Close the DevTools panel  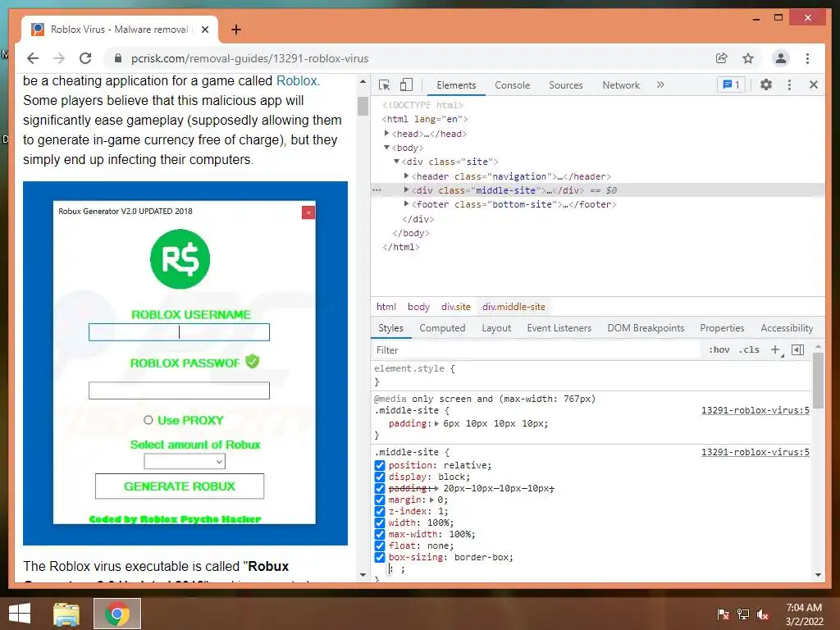coord(813,84)
